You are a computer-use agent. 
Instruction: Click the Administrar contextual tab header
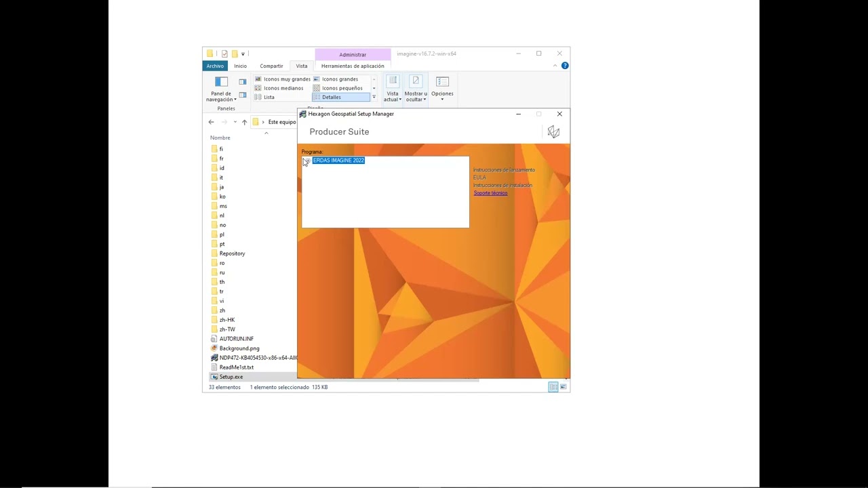coord(353,54)
